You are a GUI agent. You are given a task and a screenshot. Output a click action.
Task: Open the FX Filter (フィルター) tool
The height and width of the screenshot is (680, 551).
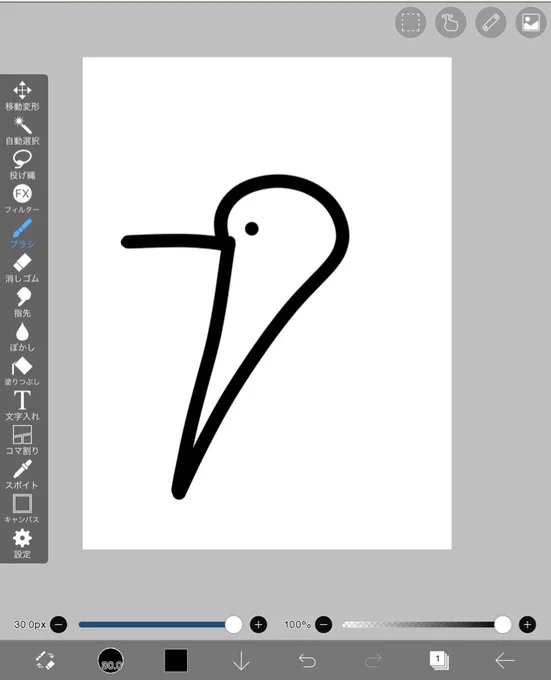(22, 199)
